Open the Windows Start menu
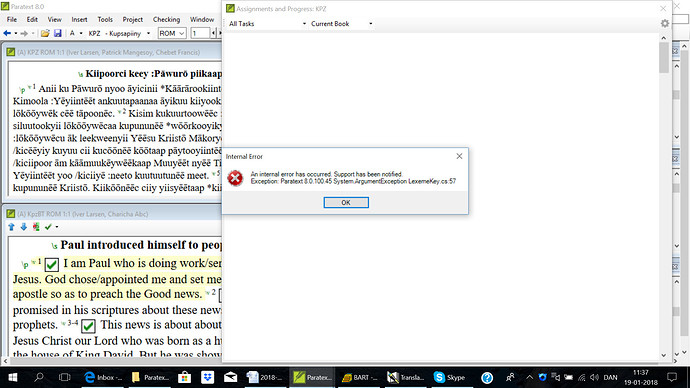 (x=12, y=377)
